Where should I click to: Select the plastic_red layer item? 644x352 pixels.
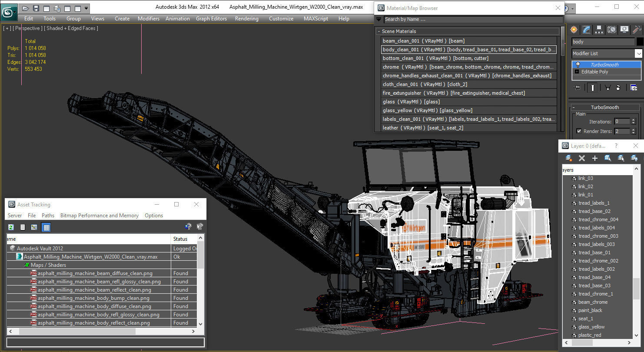590,335
